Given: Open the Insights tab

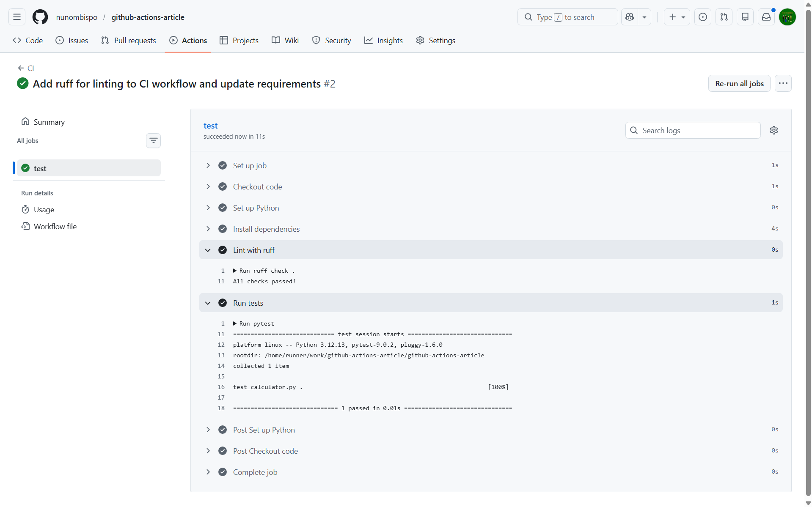Looking at the screenshot, I should 383,40.
